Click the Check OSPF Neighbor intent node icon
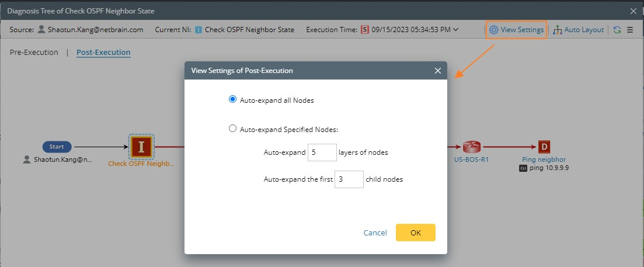644x267 pixels. (x=141, y=146)
